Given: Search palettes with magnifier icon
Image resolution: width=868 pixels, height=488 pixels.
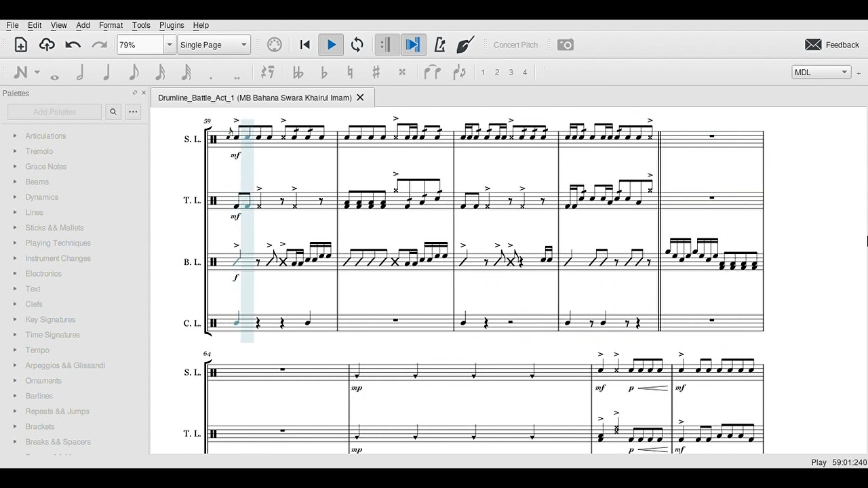Looking at the screenshot, I should pyautogui.click(x=113, y=112).
